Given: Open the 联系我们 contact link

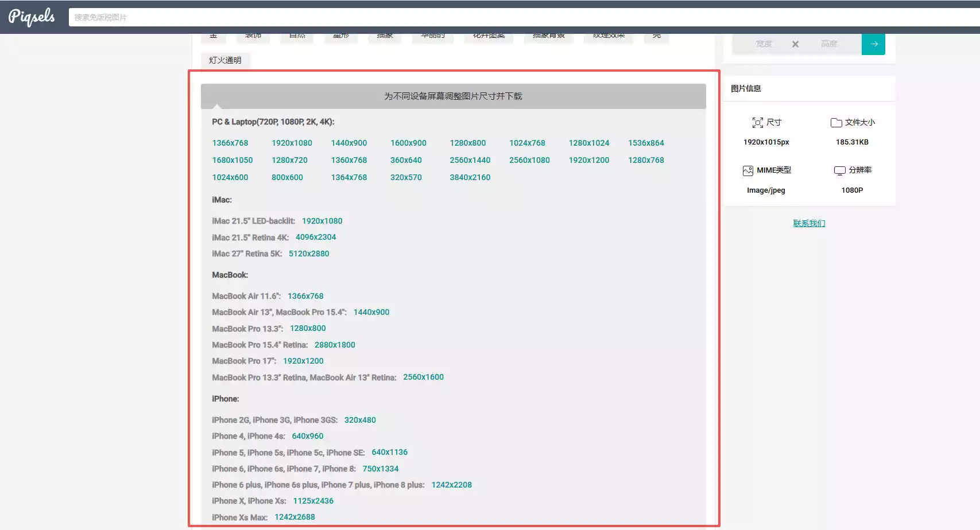Looking at the screenshot, I should coord(809,224).
